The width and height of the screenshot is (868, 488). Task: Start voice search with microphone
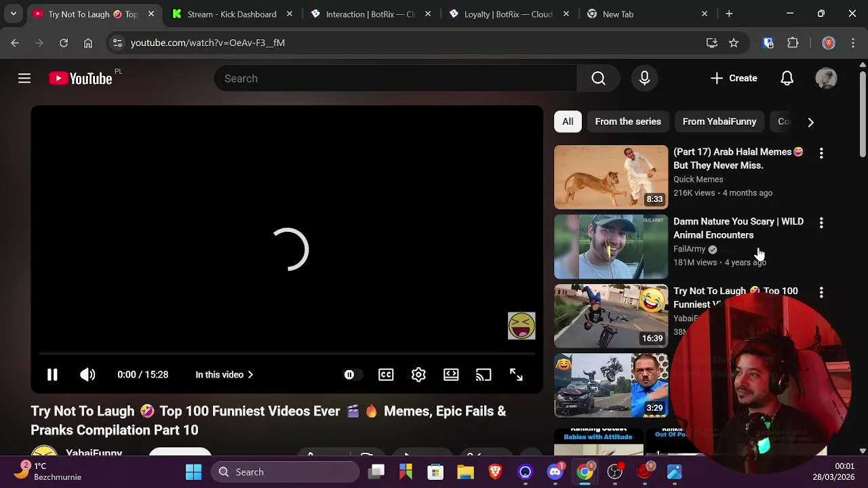[644, 79]
